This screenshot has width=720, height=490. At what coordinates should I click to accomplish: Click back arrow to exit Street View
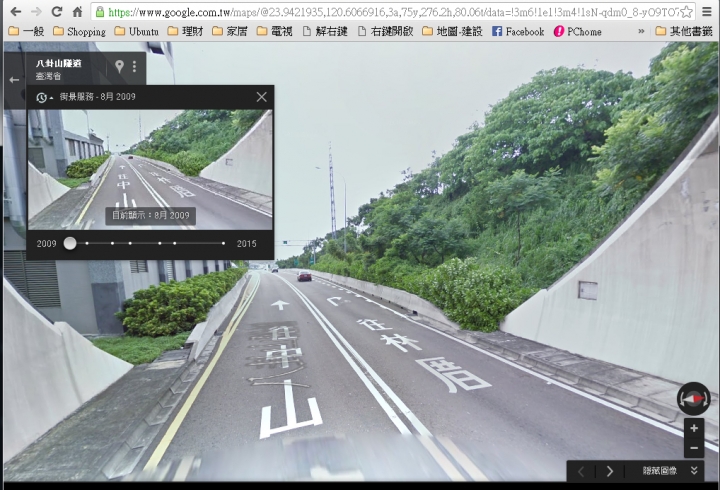pyautogui.click(x=14, y=79)
